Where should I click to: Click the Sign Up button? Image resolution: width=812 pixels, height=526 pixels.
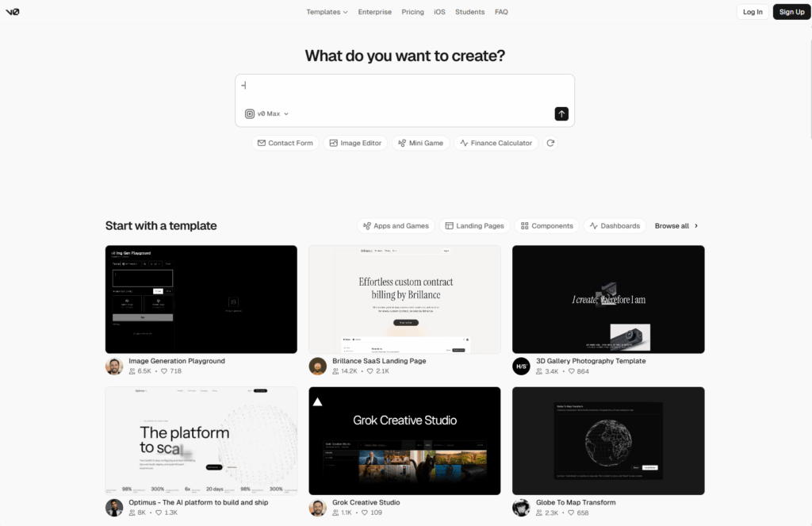coord(792,12)
